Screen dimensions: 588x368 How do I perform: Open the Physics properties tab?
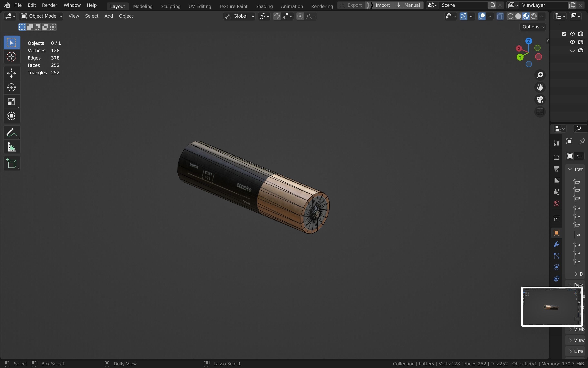tap(556, 267)
